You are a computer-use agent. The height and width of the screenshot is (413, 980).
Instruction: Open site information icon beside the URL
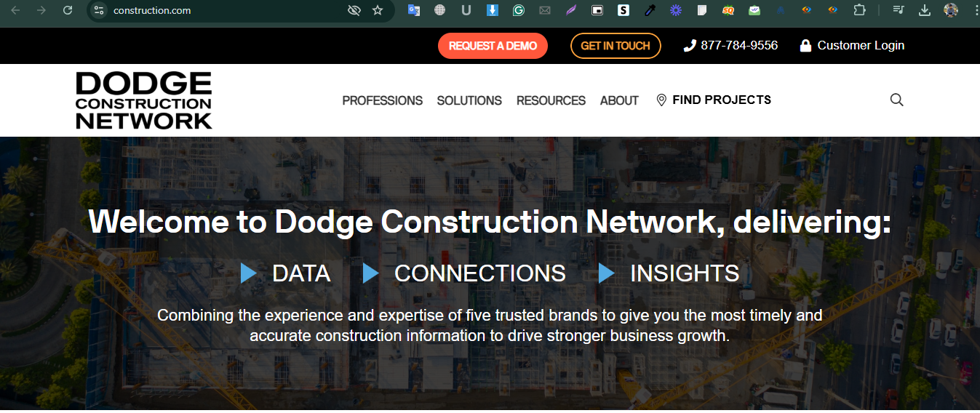click(100, 10)
